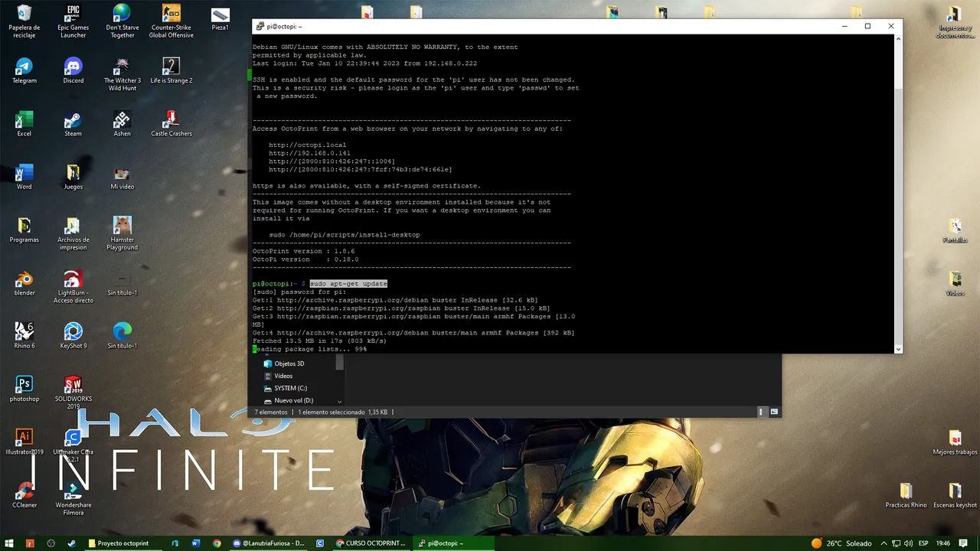Screen dimensions: 980x551
Task: Select Archivos de impresion folder
Action: [x=73, y=233]
